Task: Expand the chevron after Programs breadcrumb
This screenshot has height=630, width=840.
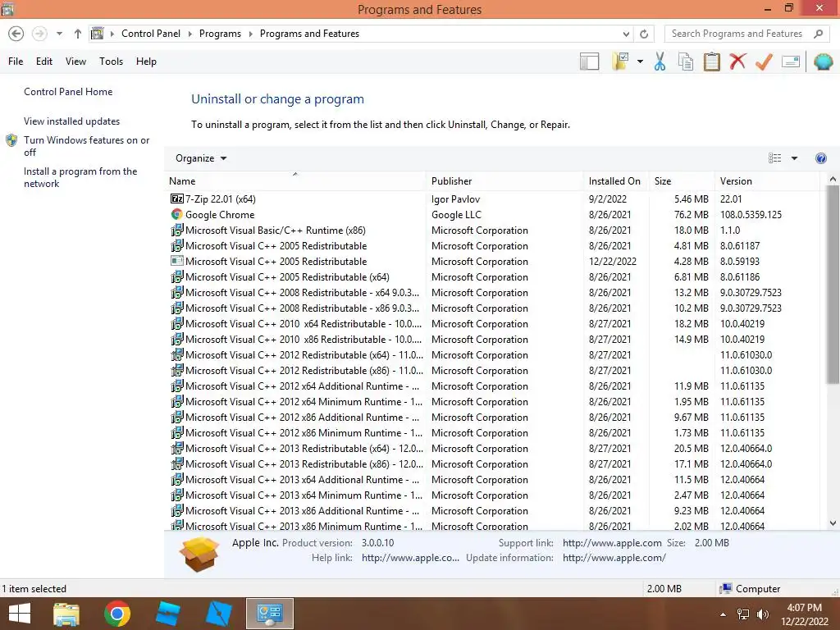Action: 250,34
